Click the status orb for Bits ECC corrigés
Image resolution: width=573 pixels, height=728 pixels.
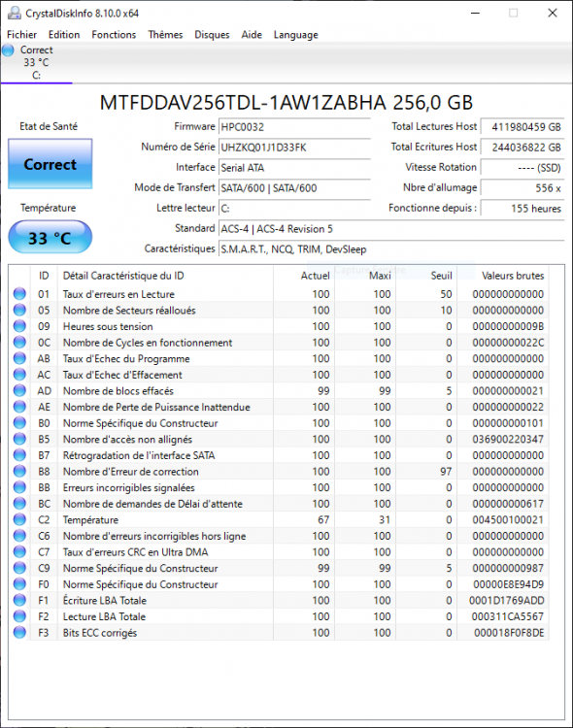19,632
